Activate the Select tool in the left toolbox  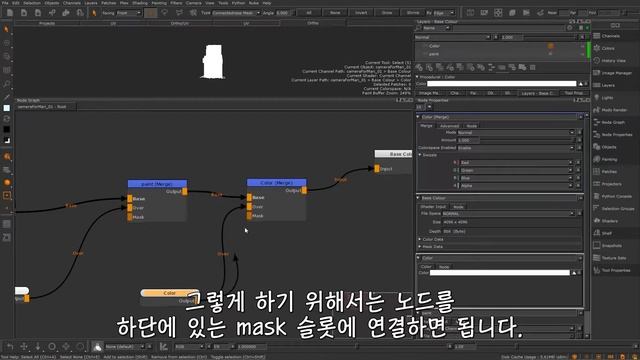pyautogui.click(x=6, y=29)
